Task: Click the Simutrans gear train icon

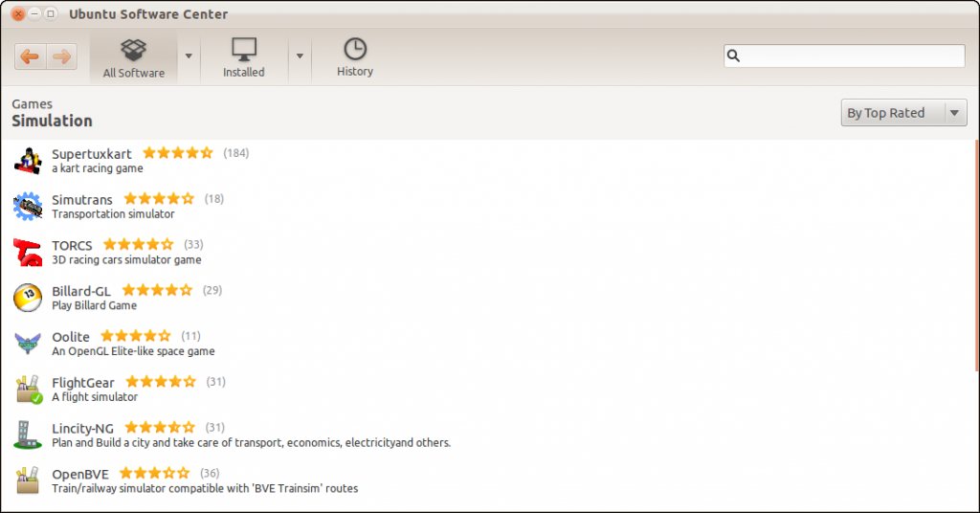Action: 28,206
